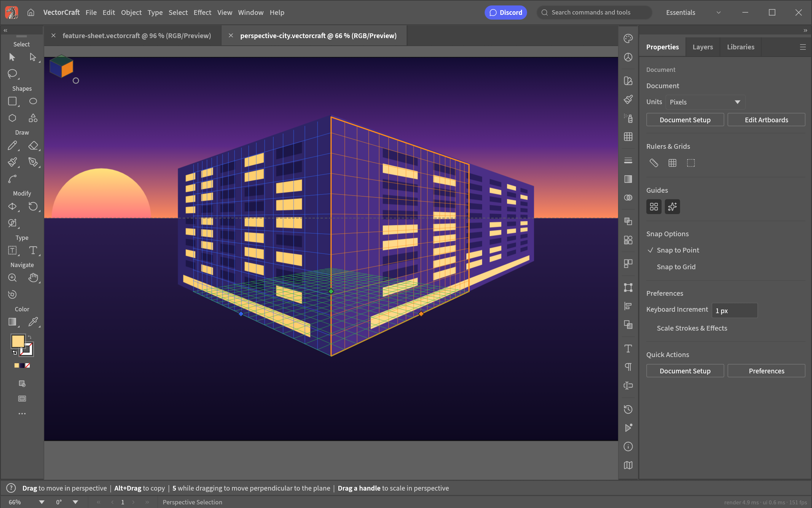Activate the Hand pan tool
The height and width of the screenshot is (508, 812).
pyautogui.click(x=33, y=278)
